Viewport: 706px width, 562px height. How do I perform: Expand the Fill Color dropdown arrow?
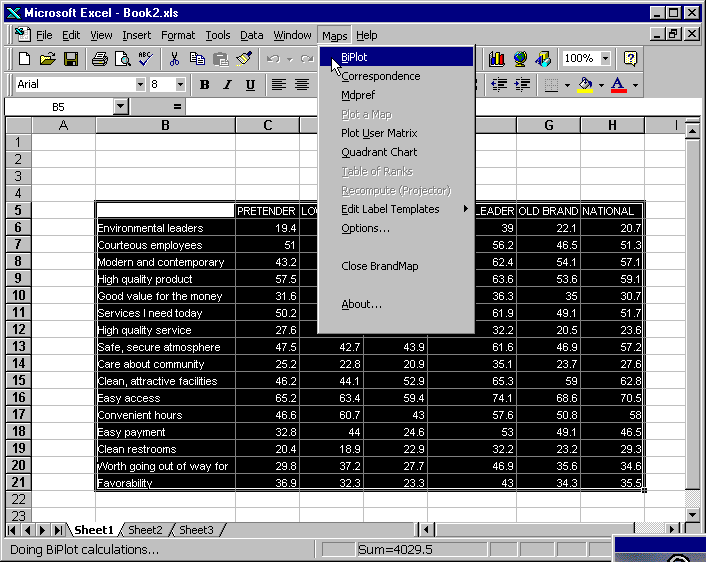601,85
